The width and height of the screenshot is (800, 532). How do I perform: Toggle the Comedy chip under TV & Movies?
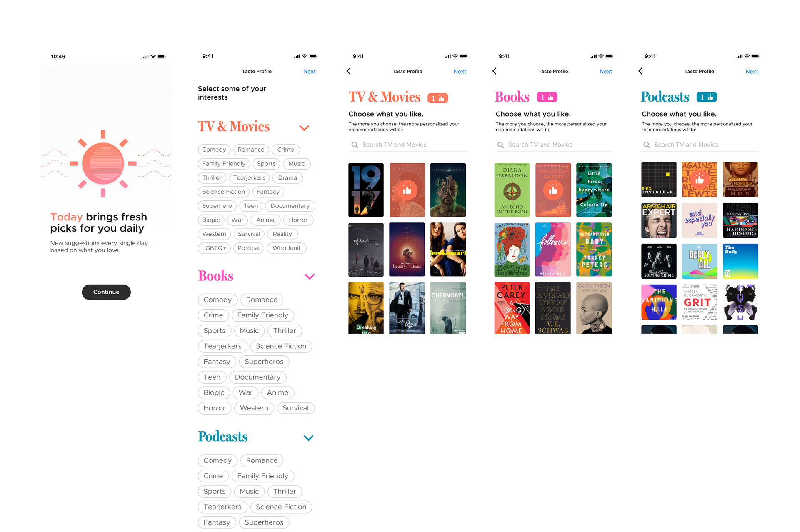click(x=214, y=150)
